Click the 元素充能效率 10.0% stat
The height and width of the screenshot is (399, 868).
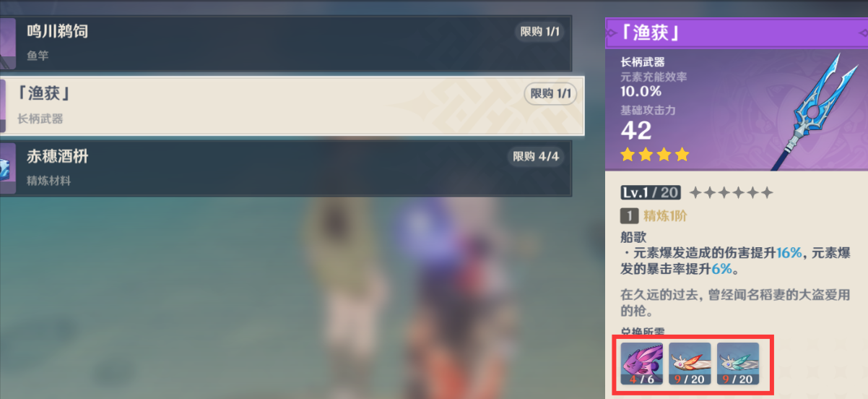[x=654, y=84]
